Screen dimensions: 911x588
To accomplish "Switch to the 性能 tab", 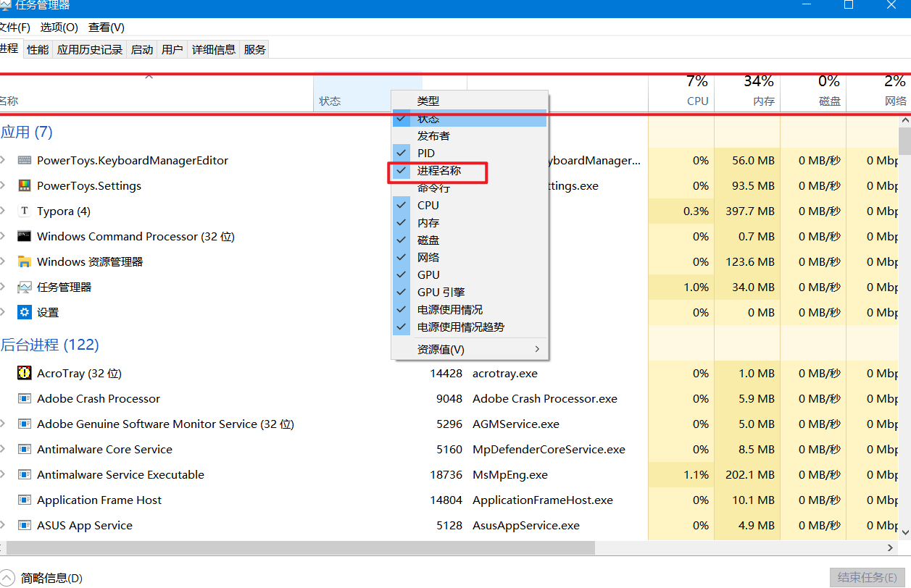I will [x=38, y=49].
